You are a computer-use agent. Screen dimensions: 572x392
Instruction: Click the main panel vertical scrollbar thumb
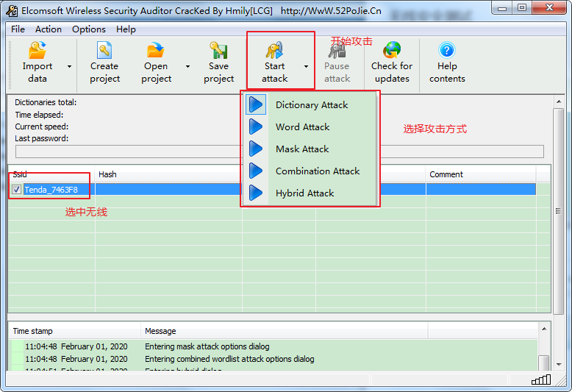pos(559,211)
